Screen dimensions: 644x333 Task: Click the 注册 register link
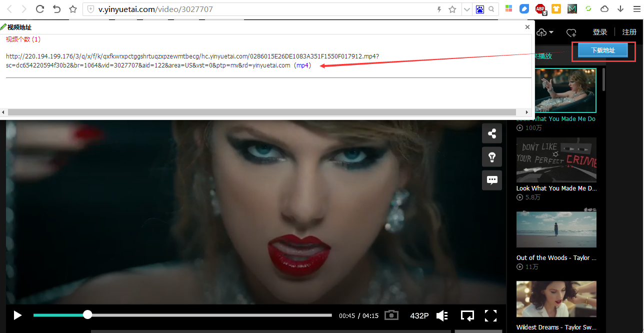(x=629, y=32)
